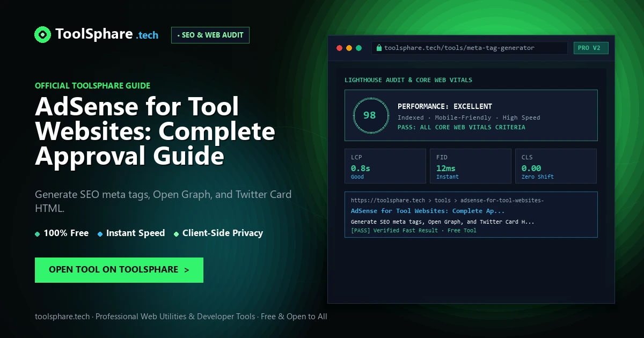Click the footer toolsphare.tech tagline

click(181, 317)
